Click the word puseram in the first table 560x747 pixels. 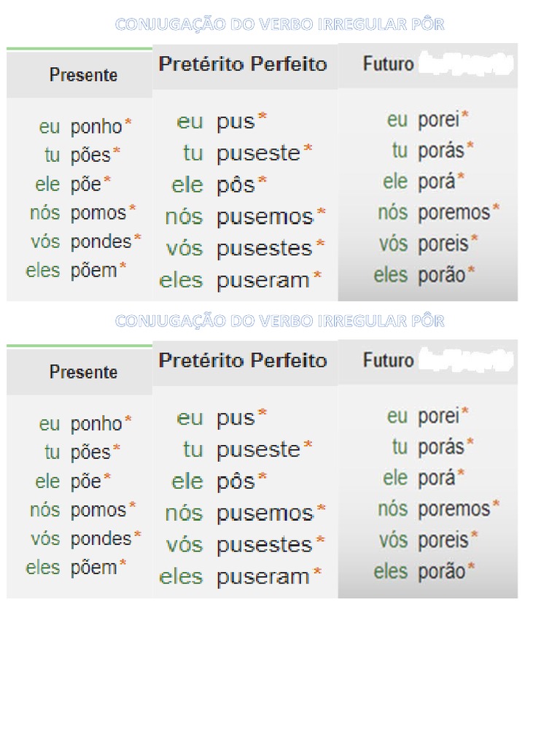[x=262, y=280]
